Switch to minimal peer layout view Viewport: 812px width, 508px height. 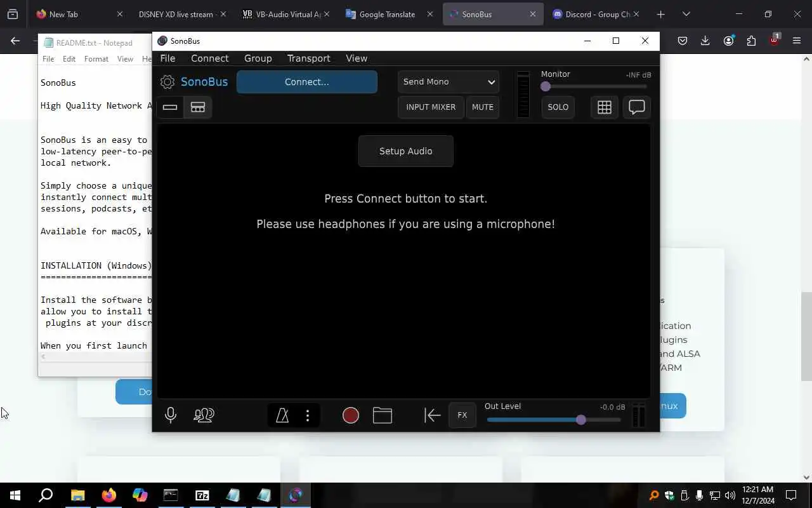(170, 107)
